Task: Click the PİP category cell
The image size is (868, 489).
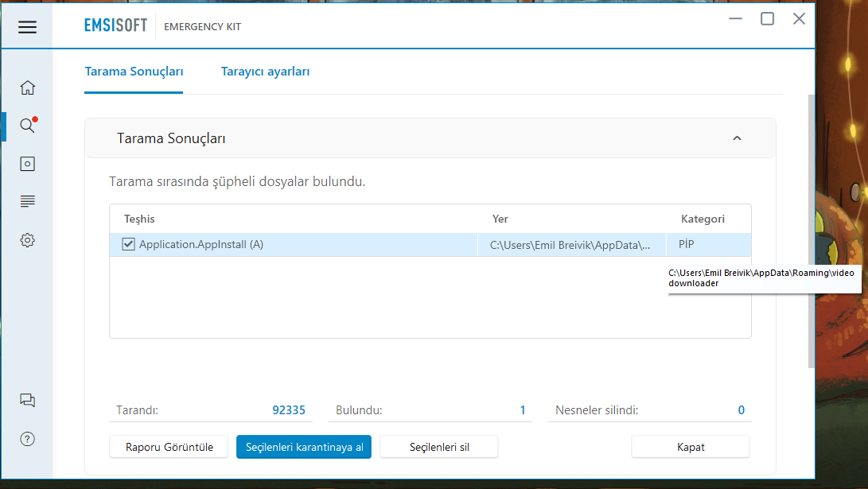Action: (x=687, y=245)
